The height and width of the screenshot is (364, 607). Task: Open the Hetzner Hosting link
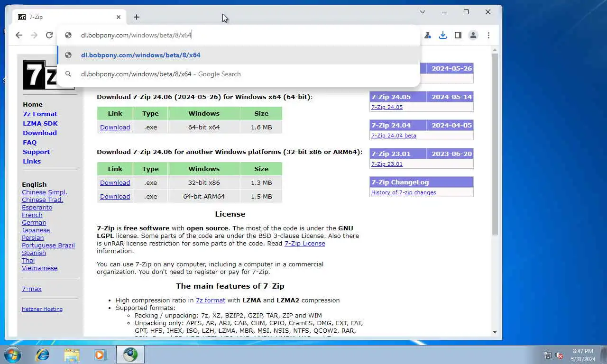pyautogui.click(x=42, y=309)
